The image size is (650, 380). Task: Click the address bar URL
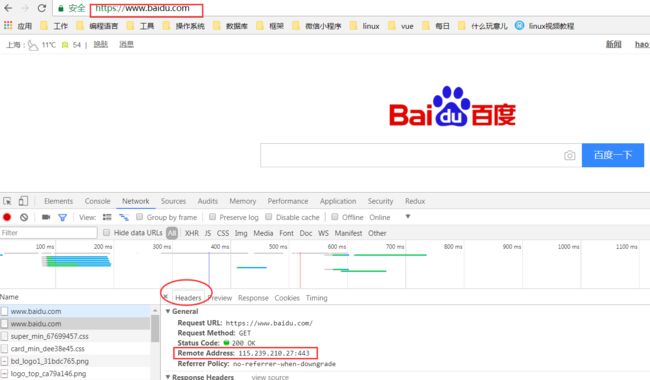pos(142,8)
